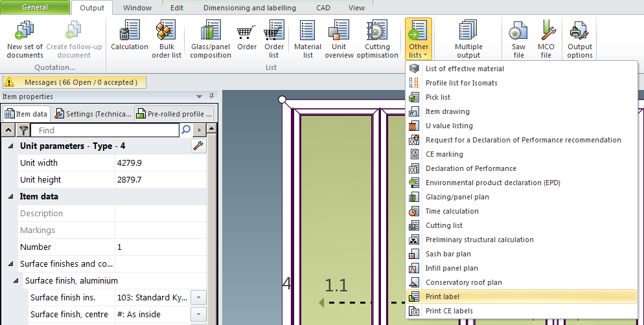Click the Calculation ribbon icon
644x325 pixels.
point(130,38)
